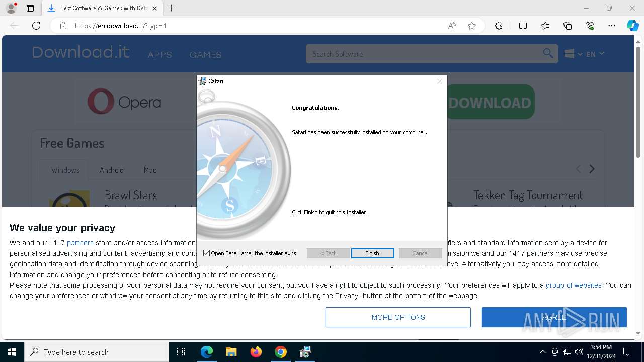Close the Best Software & Games tab

pyautogui.click(x=154, y=8)
